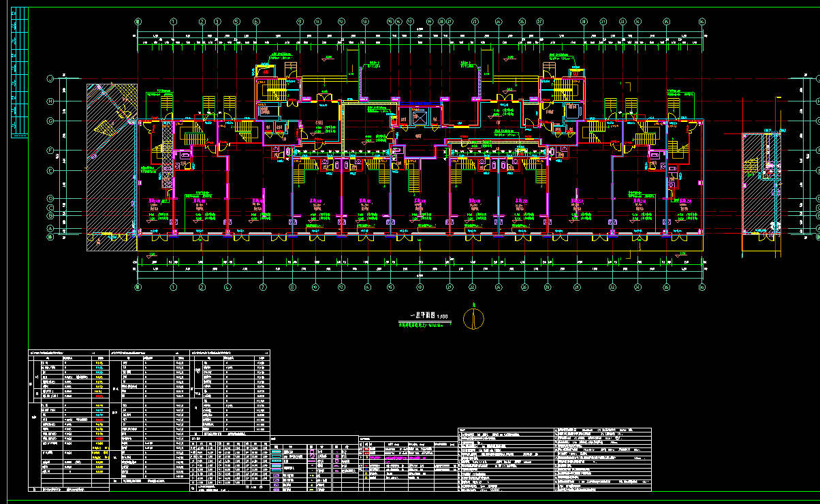
Task: Select bottom grid axis bubble 7
Action: point(262,287)
